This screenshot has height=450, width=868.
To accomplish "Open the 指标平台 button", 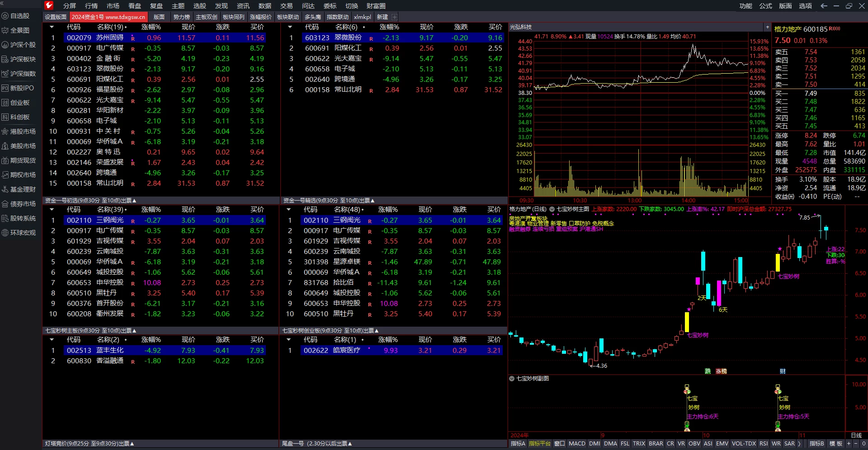I will [540, 444].
